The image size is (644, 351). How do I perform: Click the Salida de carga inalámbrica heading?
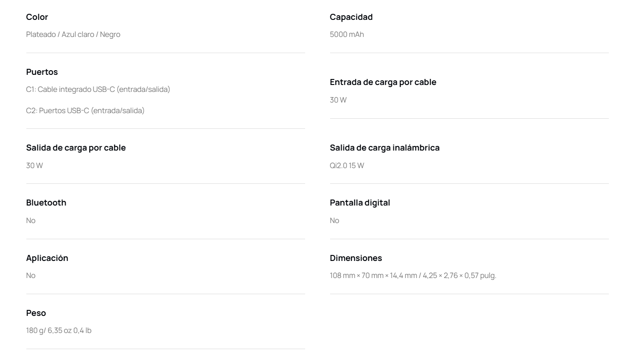coord(385,148)
